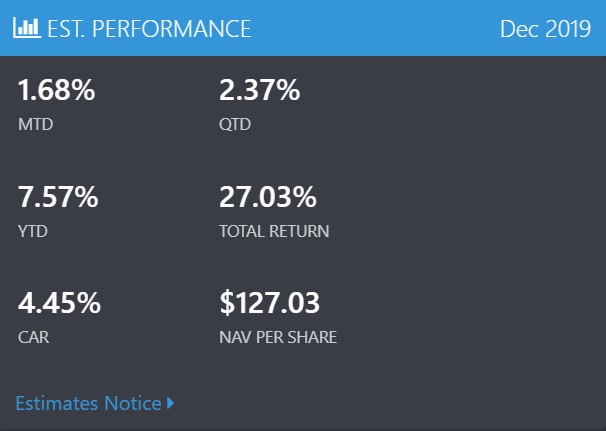Select the EST. PERFORMANCE header title
Screen dimensions: 606x431
[149, 29]
